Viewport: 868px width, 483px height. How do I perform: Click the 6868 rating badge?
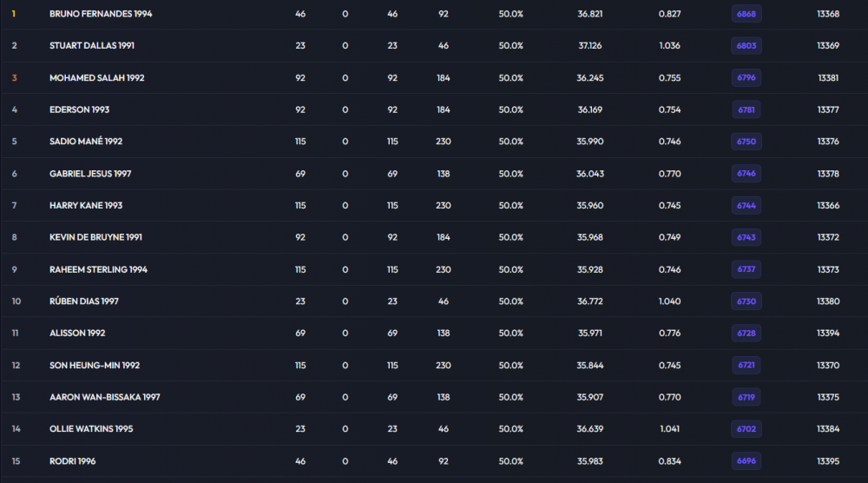[746, 14]
